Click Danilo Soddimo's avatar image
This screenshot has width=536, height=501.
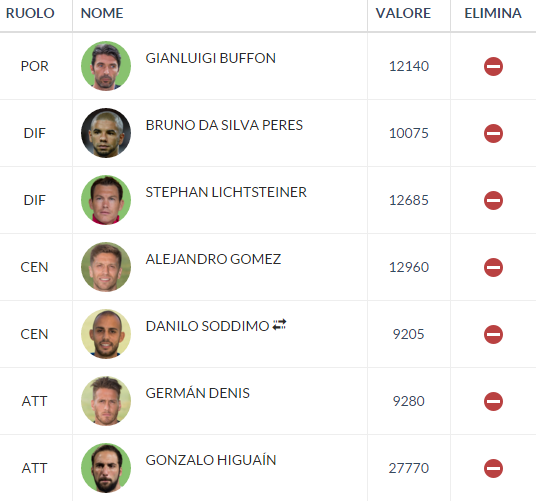(106, 334)
